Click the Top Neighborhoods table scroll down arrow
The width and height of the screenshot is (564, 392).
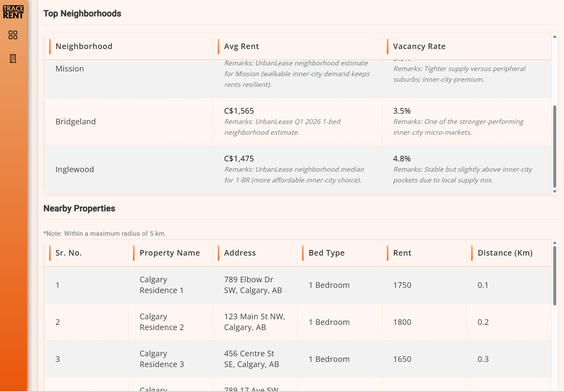coord(555,191)
